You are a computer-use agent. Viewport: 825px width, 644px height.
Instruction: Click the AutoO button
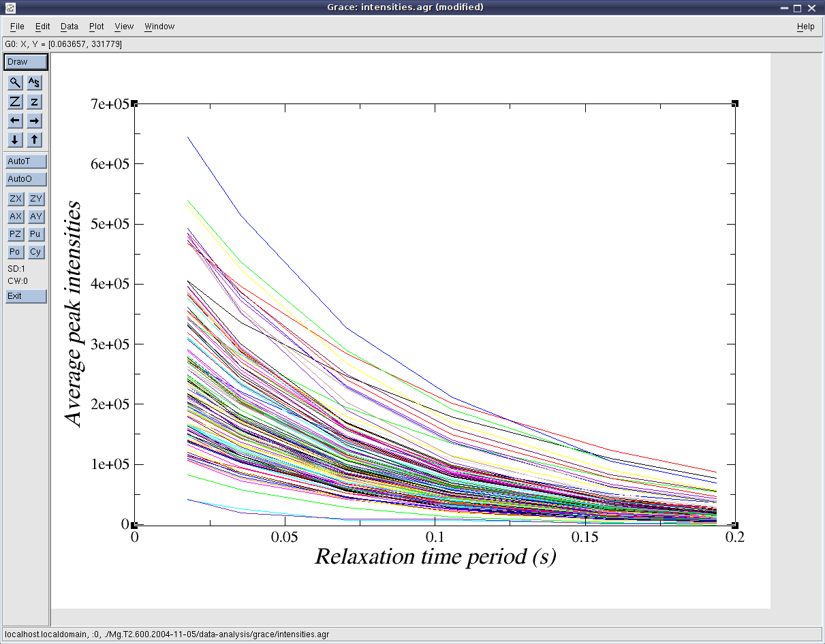[x=26, y=179]
